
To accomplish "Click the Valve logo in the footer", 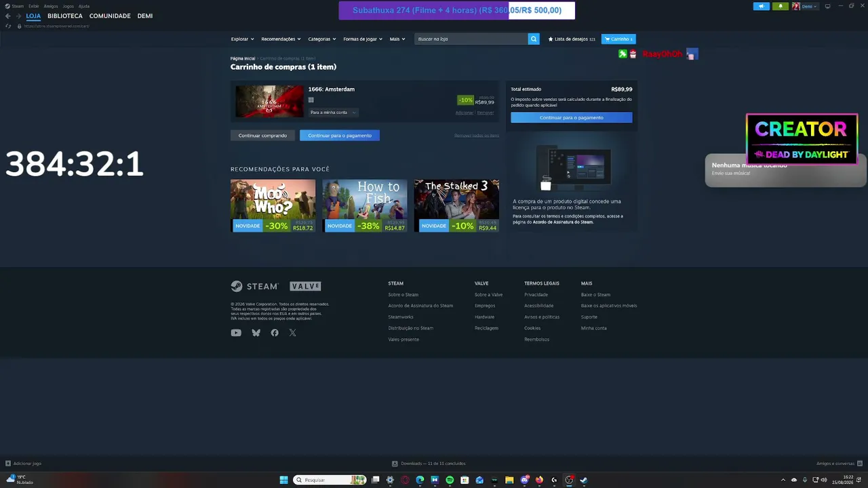I will click(305, 286).
